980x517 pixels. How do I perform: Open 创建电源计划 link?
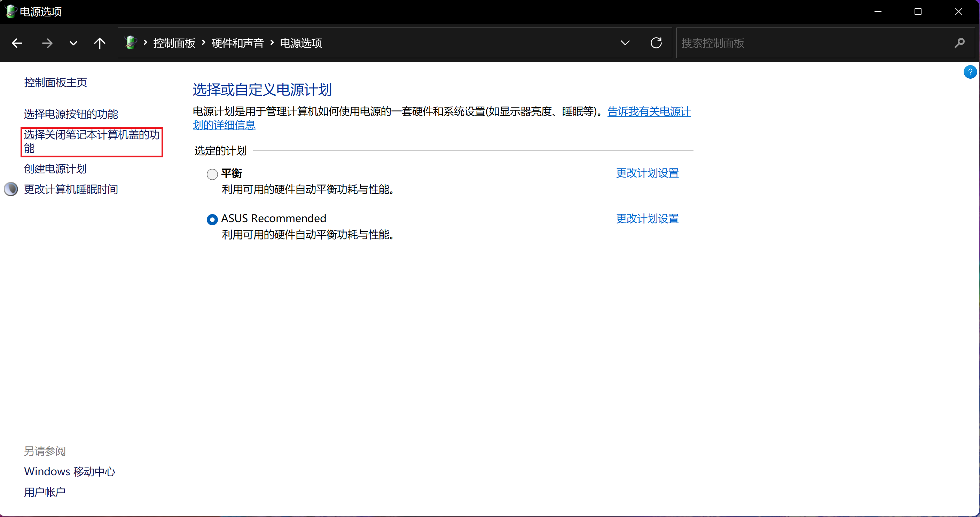tap(56, 169)
